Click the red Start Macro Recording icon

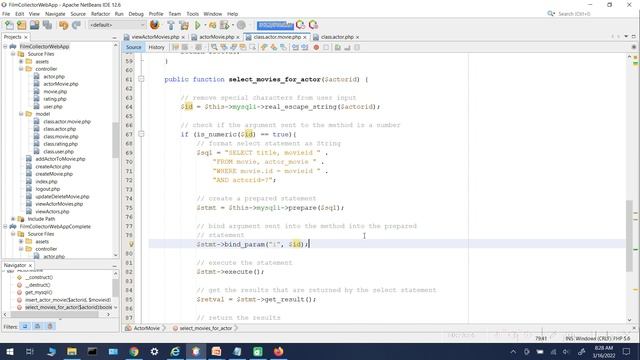point(316,47)
